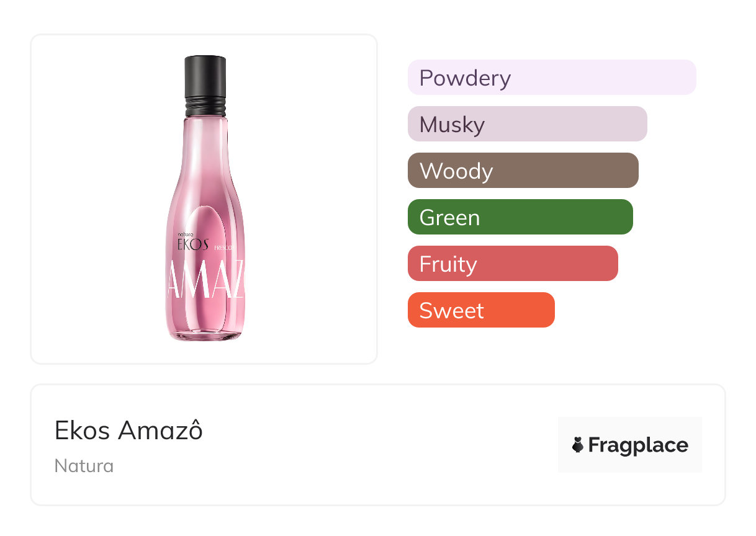Click the rounded base of the bottle
The height and width of the screenshot is (536, 756).
pyautogui.click(x=204, y=333)
